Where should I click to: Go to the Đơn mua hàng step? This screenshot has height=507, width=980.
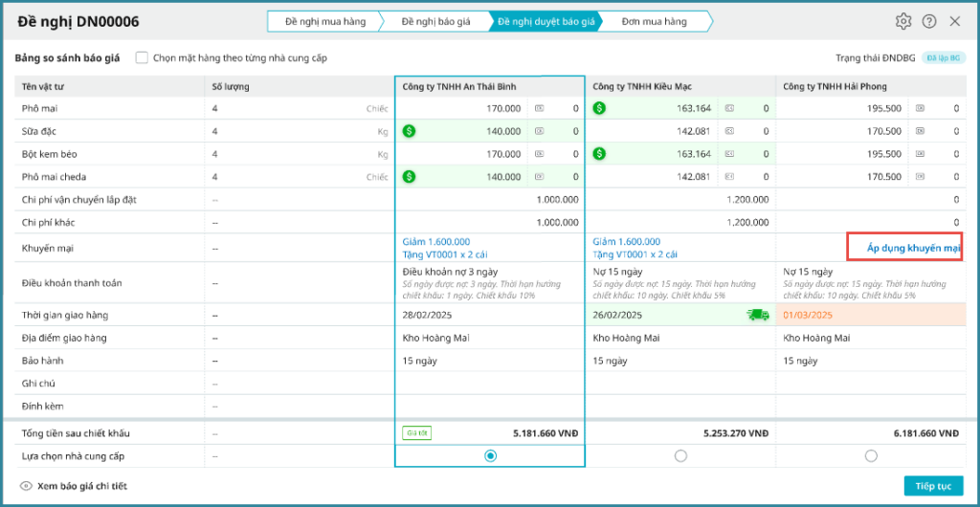[654, 21]
